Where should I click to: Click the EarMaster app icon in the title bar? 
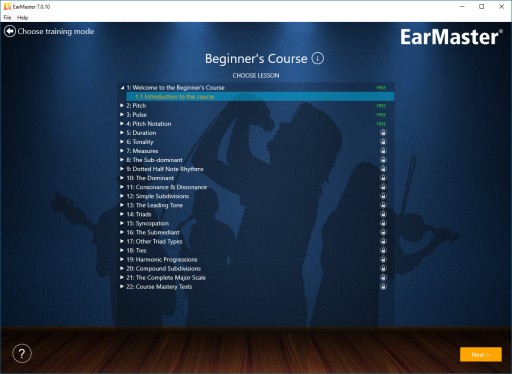pyautogui.click(x=7, y=6)
